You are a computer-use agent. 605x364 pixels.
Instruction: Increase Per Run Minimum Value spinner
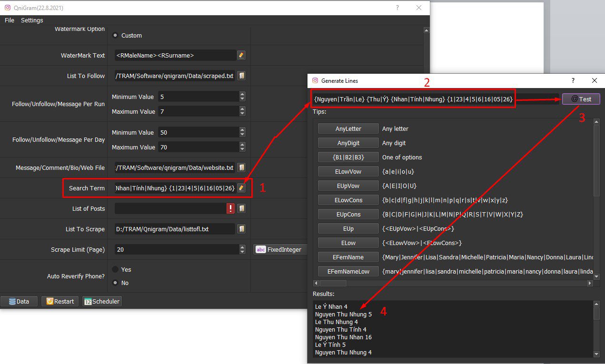242,94
